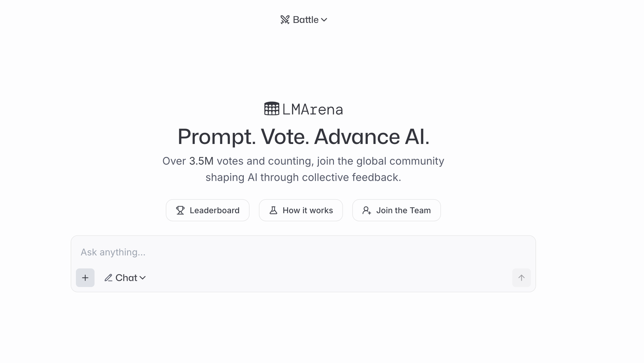Open Join the Team
The image size is (644, 363).
396,210
